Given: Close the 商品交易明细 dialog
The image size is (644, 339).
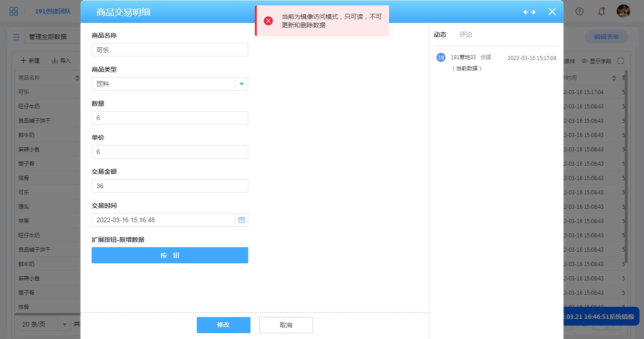Looking at the screenshot, I should click(552, 12).
